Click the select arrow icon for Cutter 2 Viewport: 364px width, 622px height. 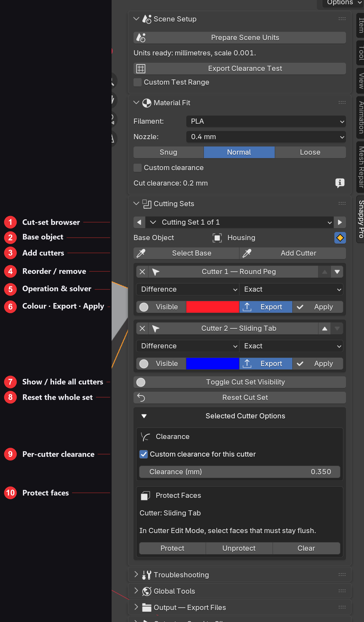pos(155,329)
